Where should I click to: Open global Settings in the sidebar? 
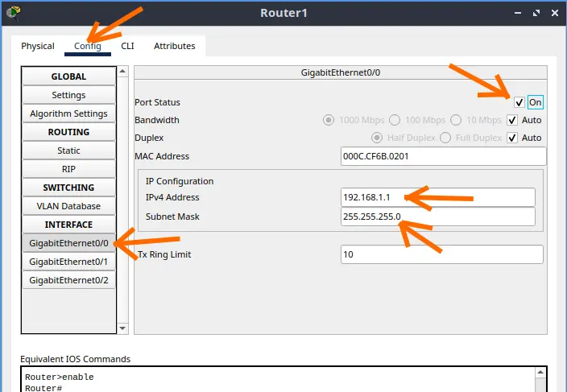pos(68,95)
